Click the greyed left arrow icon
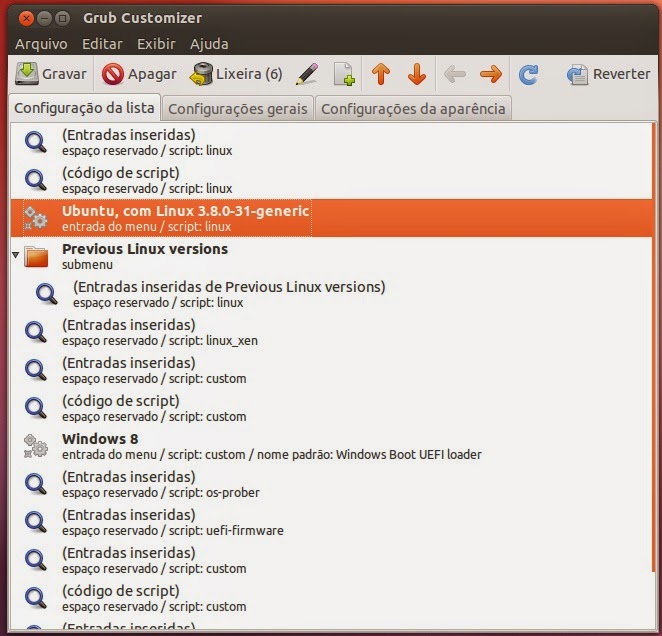This screenshot has height=636, width=662. pyautogui.click(x=455, y=74)
